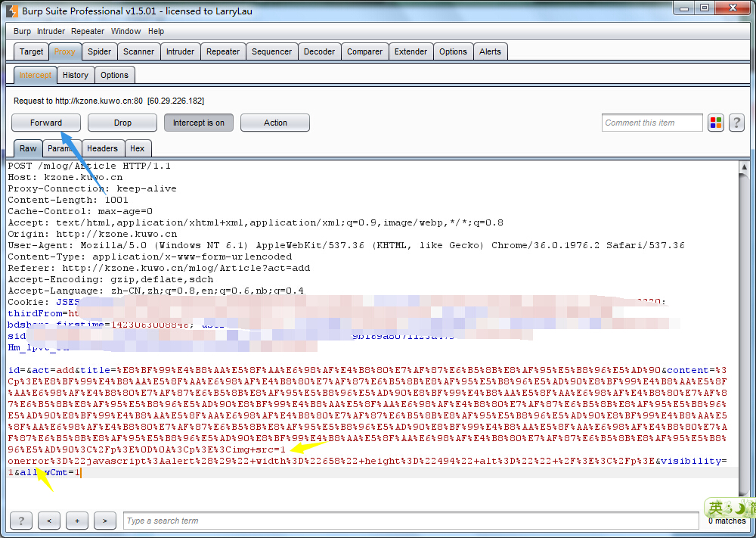Toggle the Intercept is on button
The width and height of the screenshot is (756, 538).
[199, 123]
